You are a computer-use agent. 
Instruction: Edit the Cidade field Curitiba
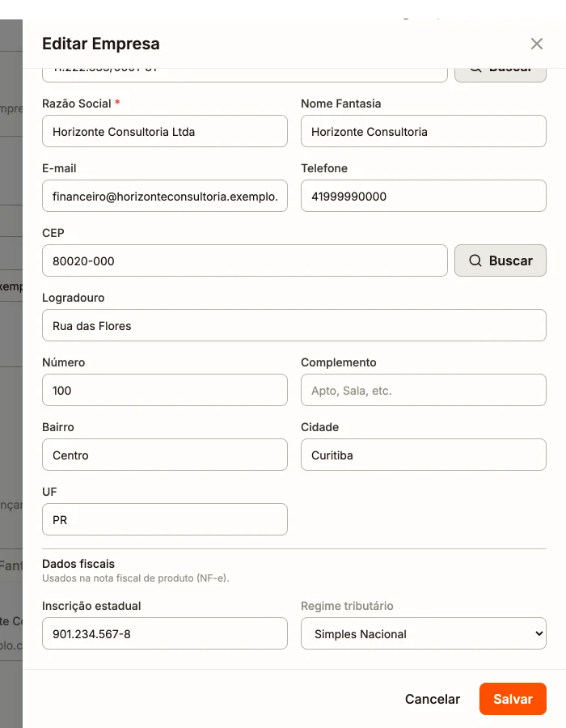tap(423, 455)
